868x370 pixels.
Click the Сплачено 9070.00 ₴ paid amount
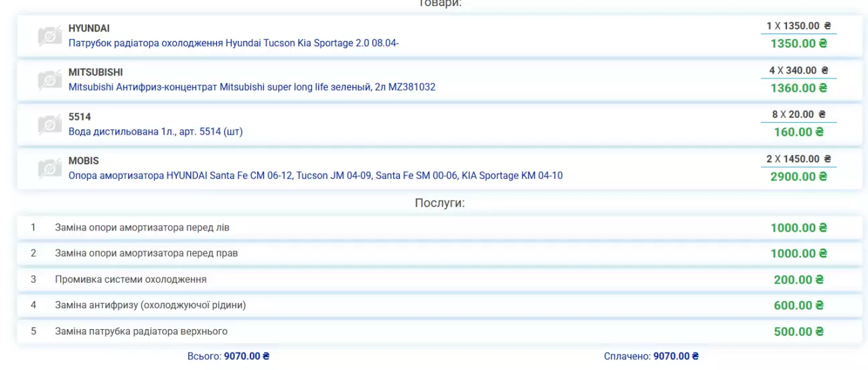(x=676, y=357)
